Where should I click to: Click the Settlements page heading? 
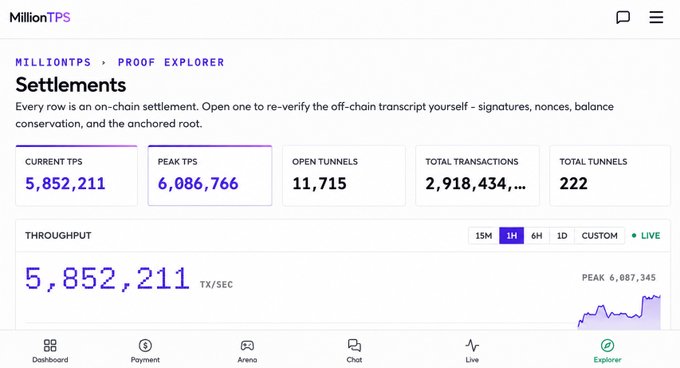click(71, 85)
